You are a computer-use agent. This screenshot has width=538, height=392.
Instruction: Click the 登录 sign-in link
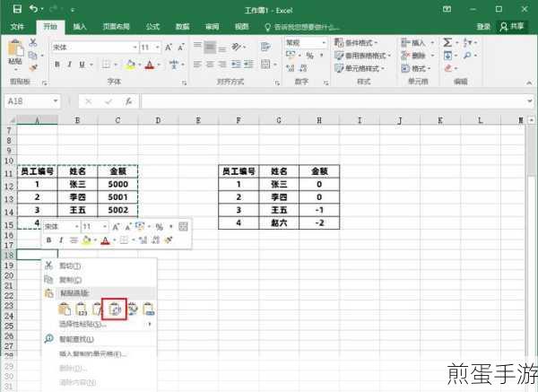483,27
